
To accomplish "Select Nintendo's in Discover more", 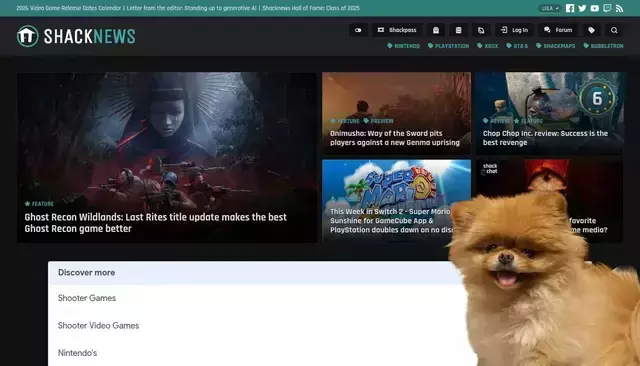I will click(78, 353).
